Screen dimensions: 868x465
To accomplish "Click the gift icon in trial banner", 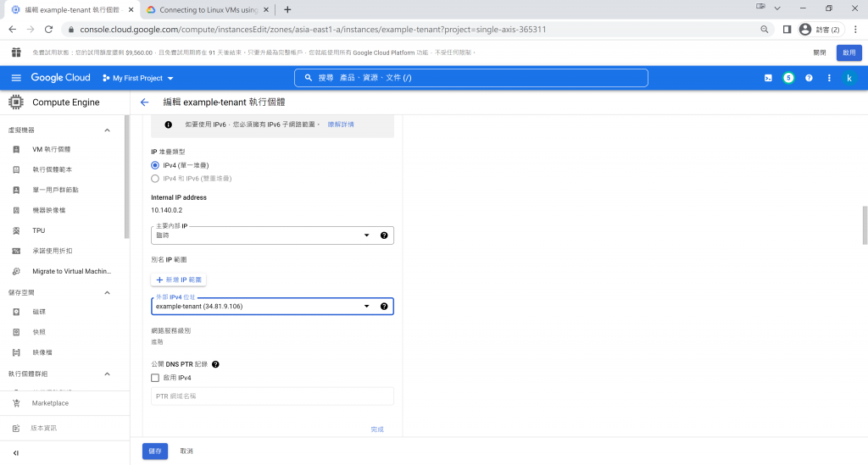I will (16, 53).
